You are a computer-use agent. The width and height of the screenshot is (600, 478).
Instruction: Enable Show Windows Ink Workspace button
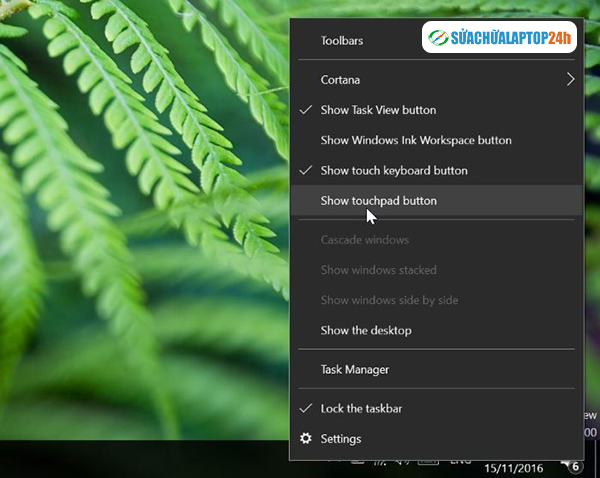tap(416, 141)
